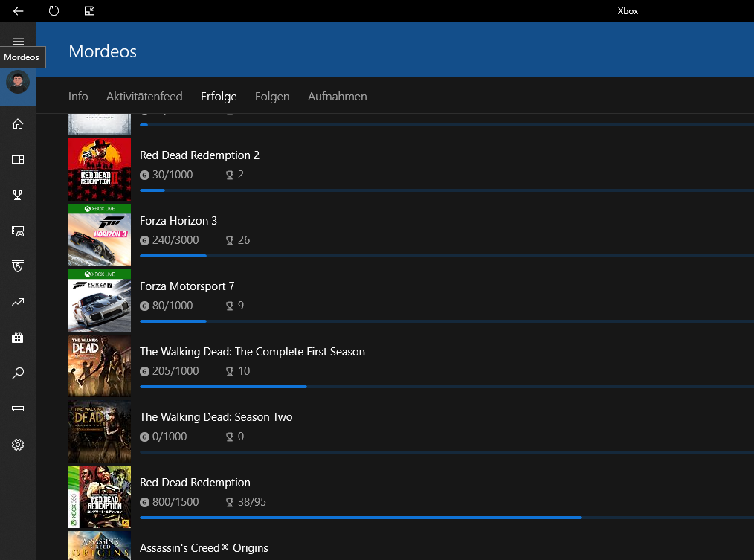Screen dimensions: 754x560
Task: Open the Mordeos profile avatar
Action: tap(18, 83)
